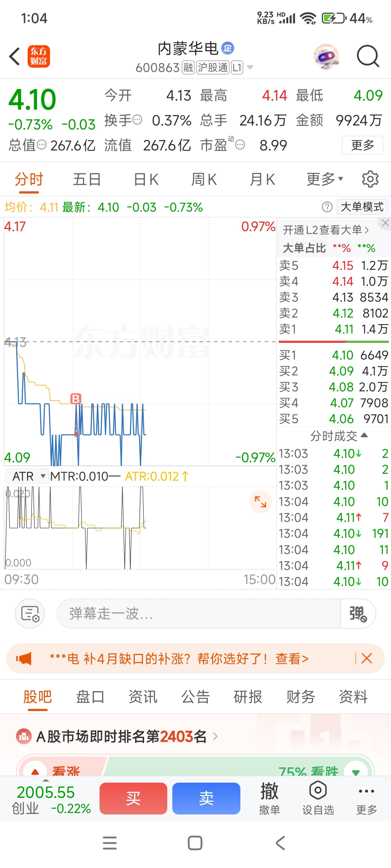Open the 更多 chart period dropdown
The width and height of the screenshot is (391, 868).
click(x=325, y=179)
